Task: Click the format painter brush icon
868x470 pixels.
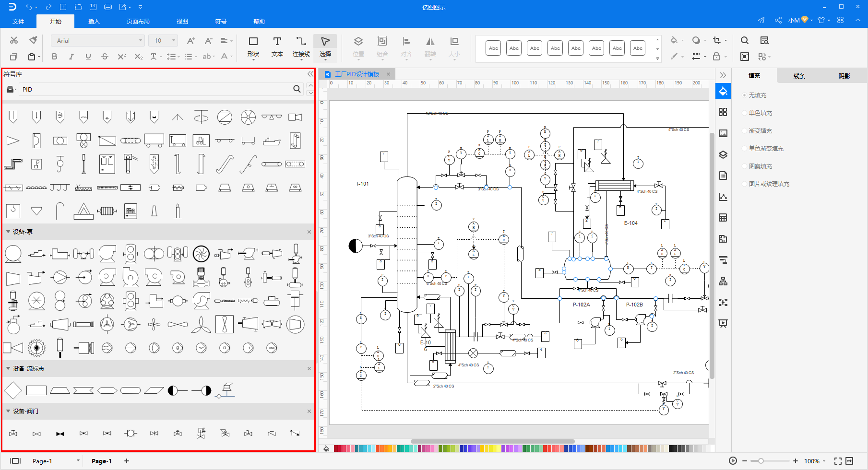Action: [x=33, y=40]
